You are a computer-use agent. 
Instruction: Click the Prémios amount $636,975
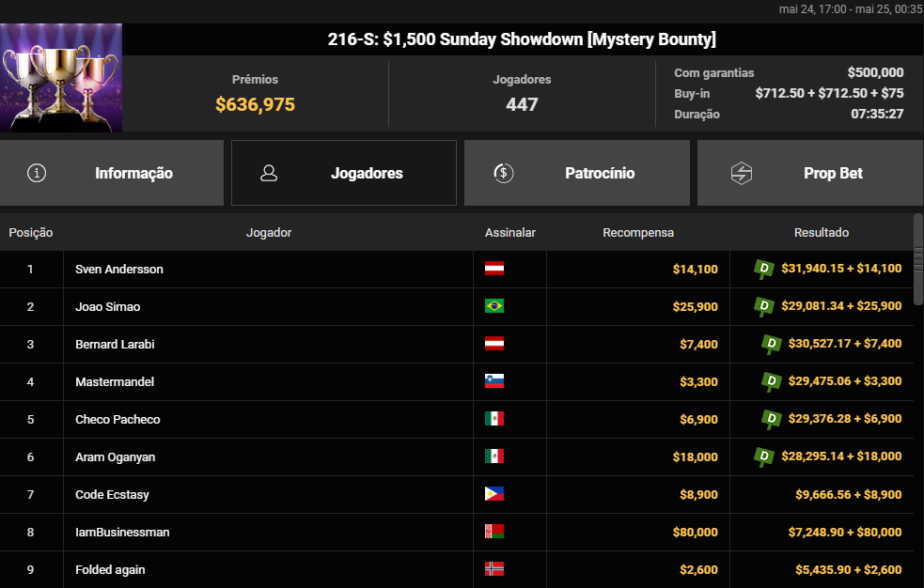click(255, 105)
